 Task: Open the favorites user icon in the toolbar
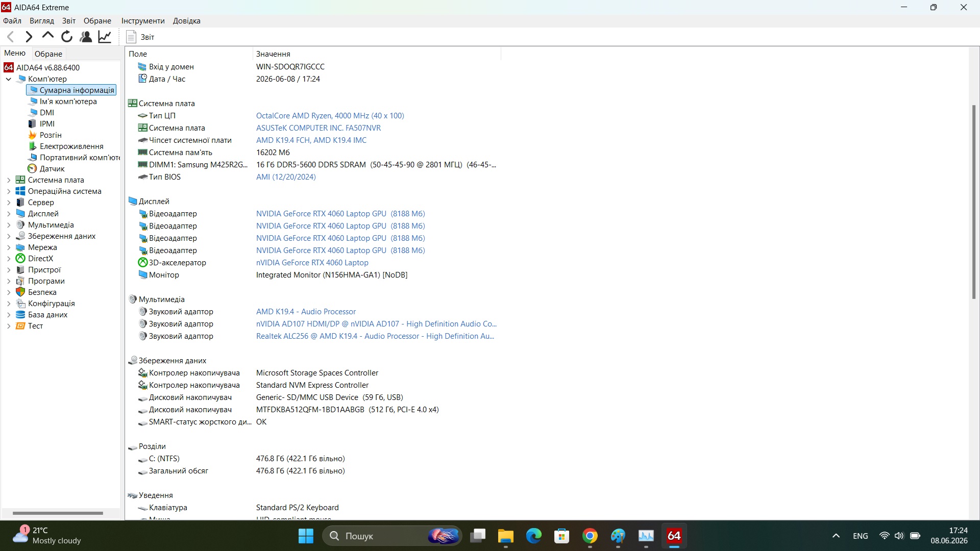(x=86, y=37)
